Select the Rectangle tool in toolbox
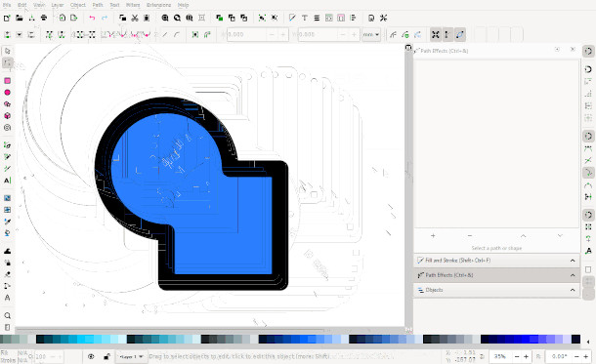This screenshot has width=596, height=364. pos(7,81)
